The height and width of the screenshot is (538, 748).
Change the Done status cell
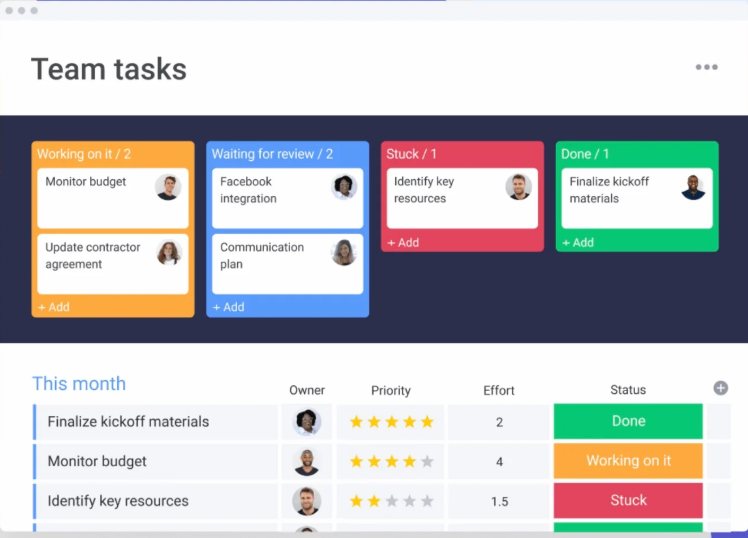click(628, 421)
